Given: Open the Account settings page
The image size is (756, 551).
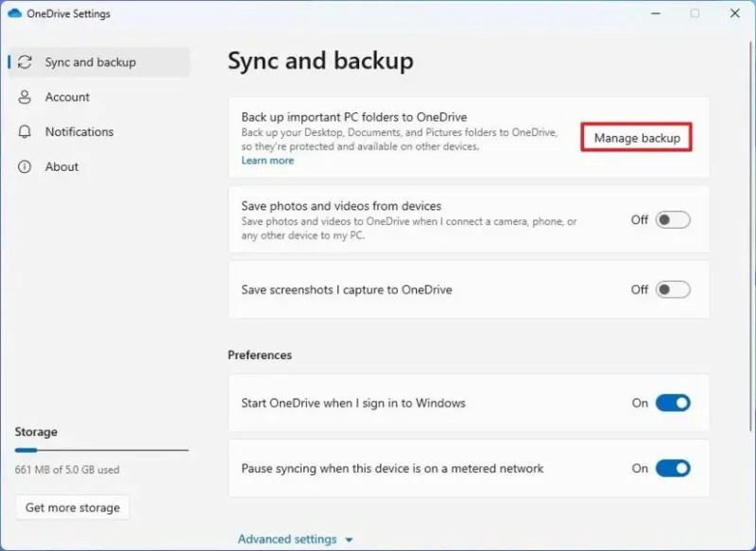Looking at the screenshot, I should [99, 97].
